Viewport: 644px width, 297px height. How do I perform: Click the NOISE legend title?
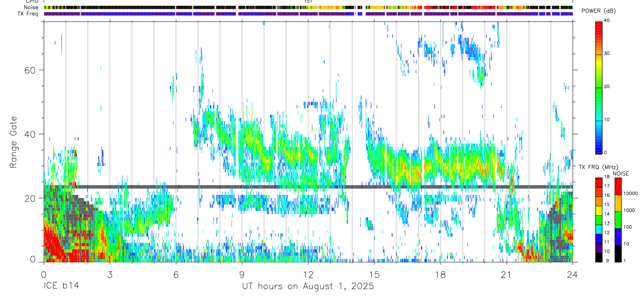coord(620,173)
